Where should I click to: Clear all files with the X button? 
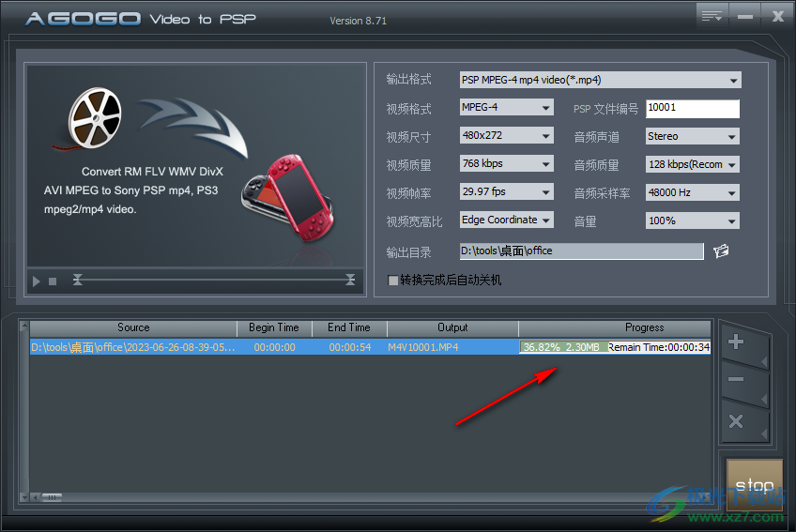click(x=736, y=421)
